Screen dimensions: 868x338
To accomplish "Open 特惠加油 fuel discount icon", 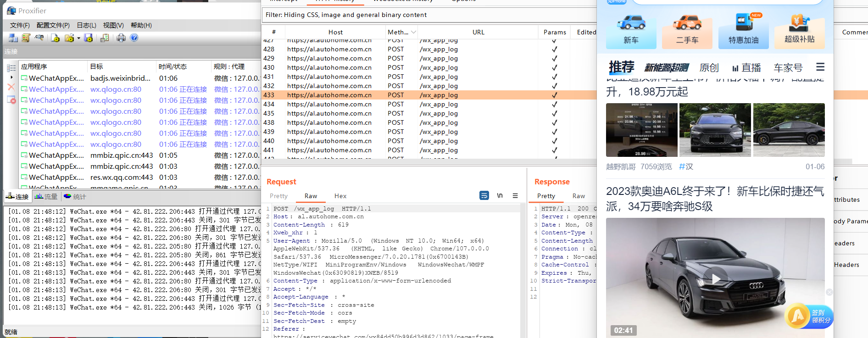I will tap(744, 30).
